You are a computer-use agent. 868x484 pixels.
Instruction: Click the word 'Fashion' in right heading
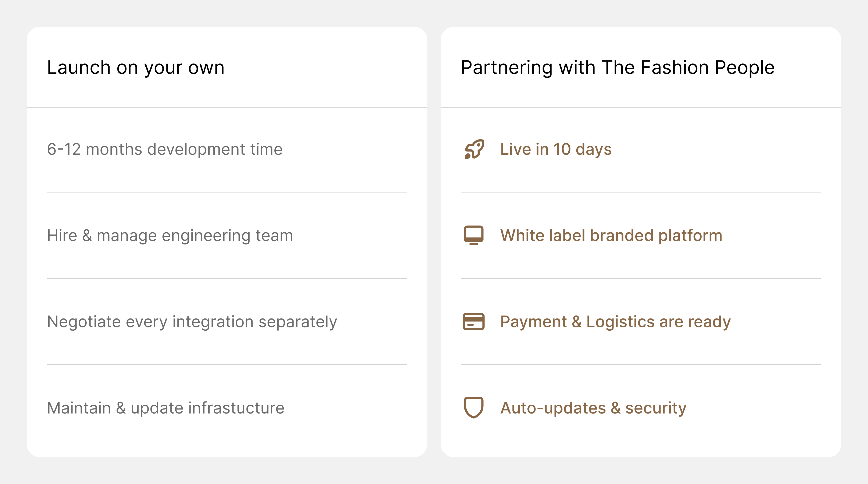(x=675, y=67)
